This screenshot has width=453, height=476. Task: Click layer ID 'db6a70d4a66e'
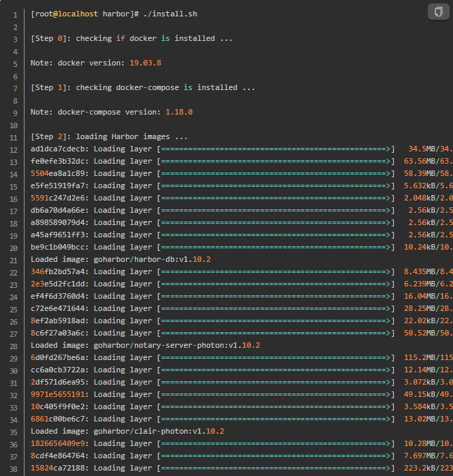tap(58, 210)
